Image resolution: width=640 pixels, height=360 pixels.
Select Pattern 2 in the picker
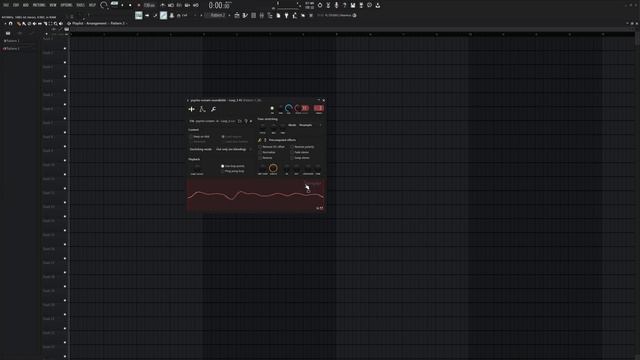pos(12,49)
